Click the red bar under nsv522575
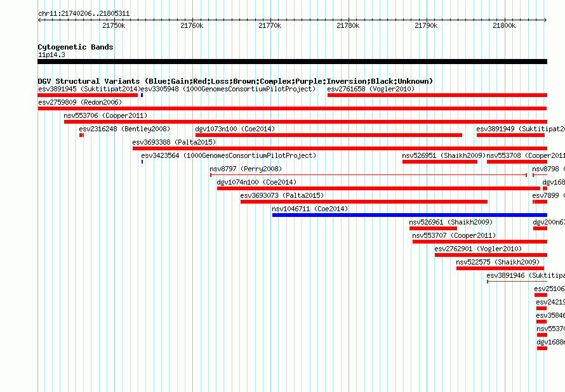Image resolution: width=565 pixels, height=392 pixels. [500, 268]
